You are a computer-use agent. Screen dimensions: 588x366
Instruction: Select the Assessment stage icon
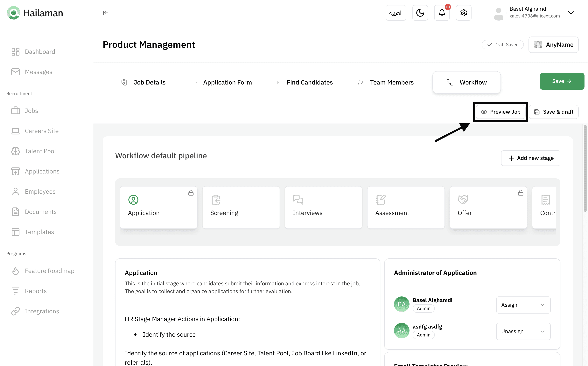pyautogui.click(x=380, y=200)
